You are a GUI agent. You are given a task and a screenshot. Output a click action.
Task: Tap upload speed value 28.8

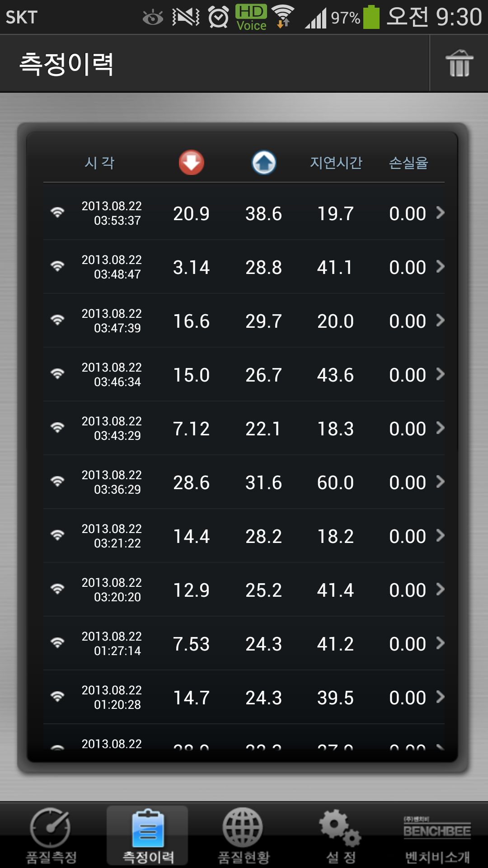click(x=263, y=267)
